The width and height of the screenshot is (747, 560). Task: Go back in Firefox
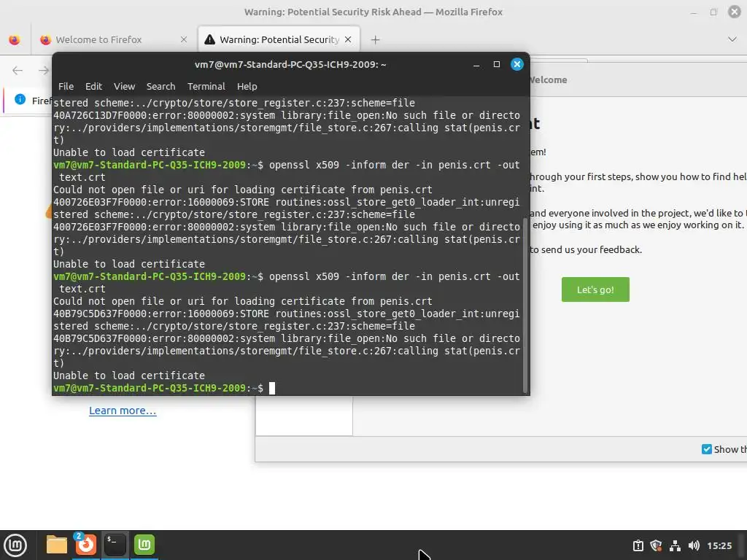point(18,71)
